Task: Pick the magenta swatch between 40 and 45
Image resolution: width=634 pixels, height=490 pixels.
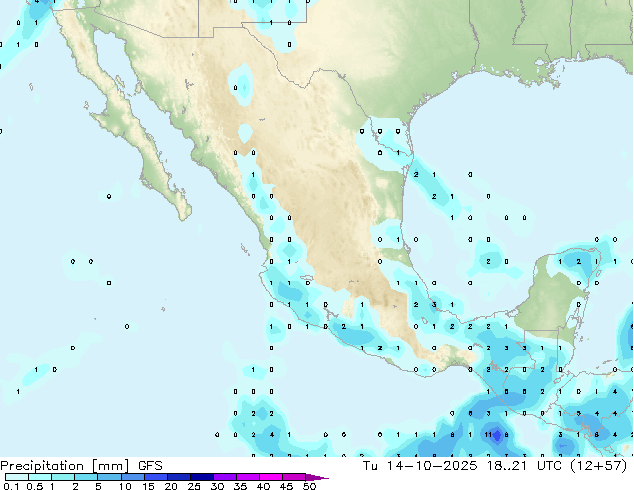Action: (271, 477)
